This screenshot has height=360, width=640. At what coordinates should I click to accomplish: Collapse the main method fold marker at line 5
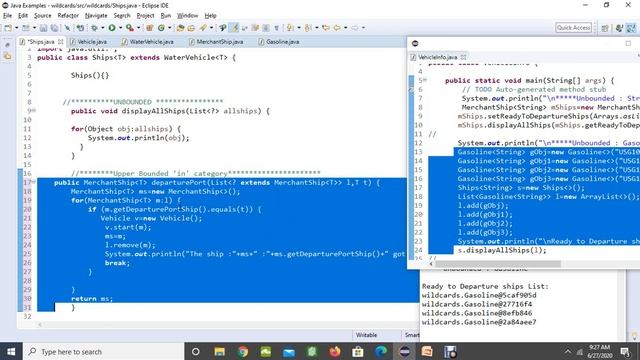(x=425, y=80)
